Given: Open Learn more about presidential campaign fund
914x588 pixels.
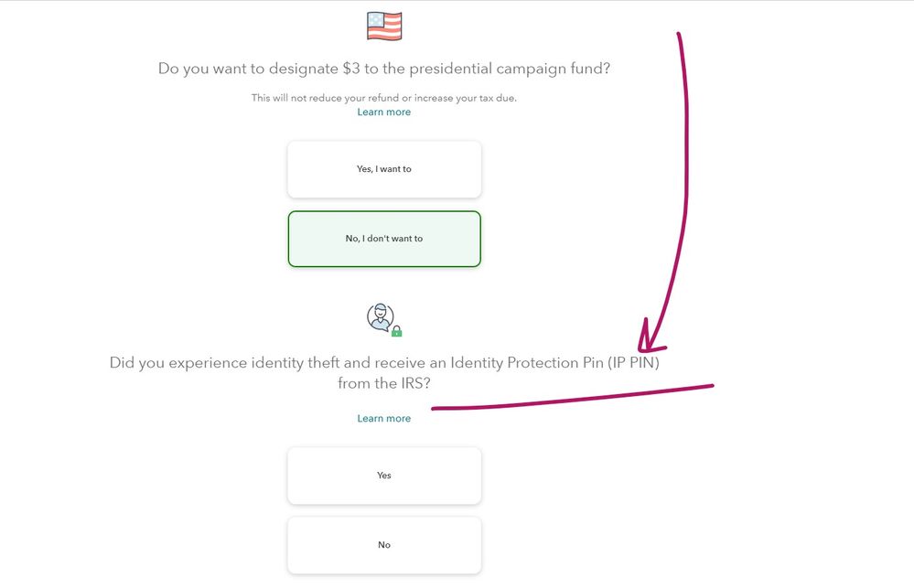Looking at the screenshot, I should 384,112.
